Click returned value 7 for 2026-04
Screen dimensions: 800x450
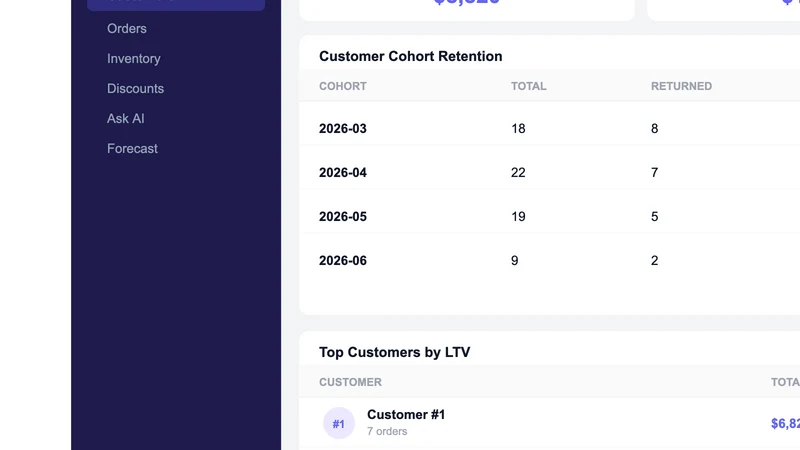tap(655, 172)
